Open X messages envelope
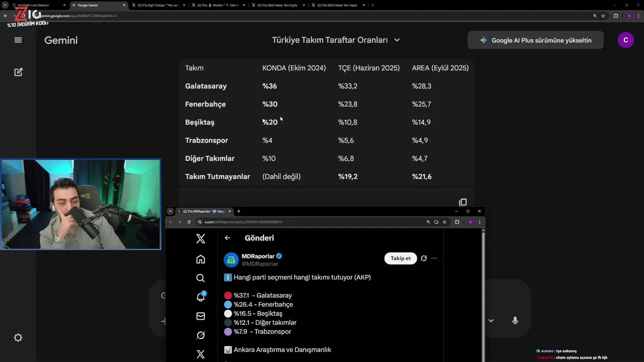This screenshot has height=362, width=644. (x=200, y=316)
